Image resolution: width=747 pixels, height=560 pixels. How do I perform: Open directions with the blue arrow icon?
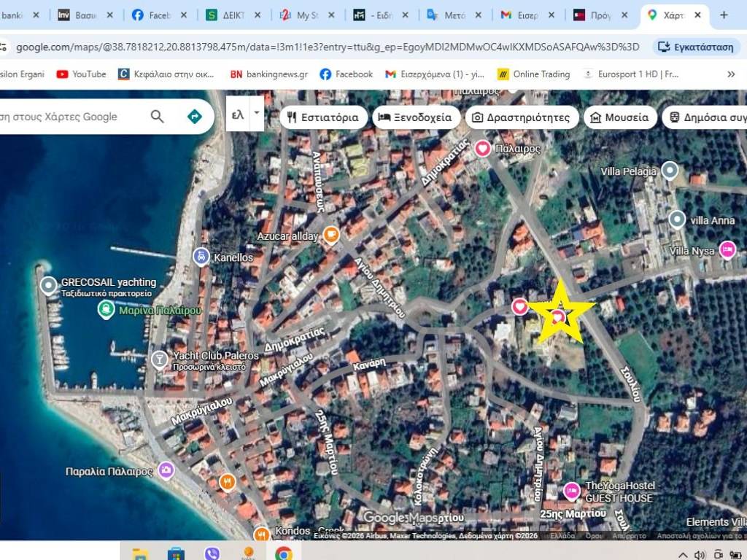tap(195, 117)
